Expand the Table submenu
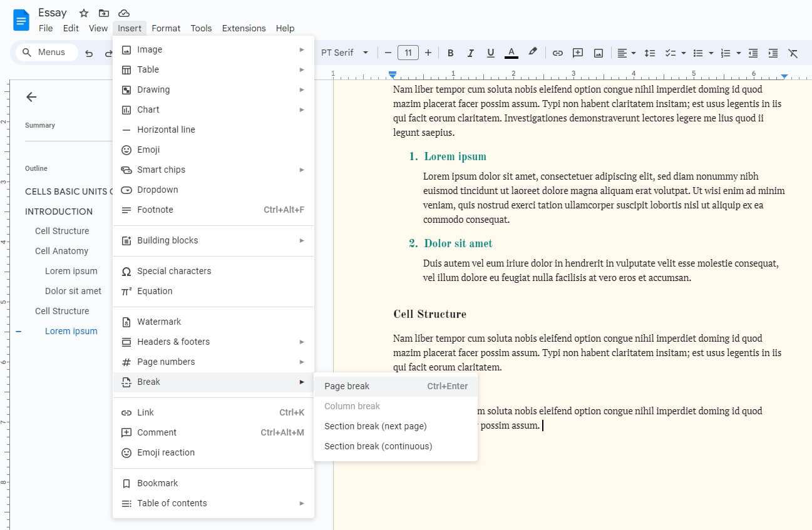 (213, 69)
